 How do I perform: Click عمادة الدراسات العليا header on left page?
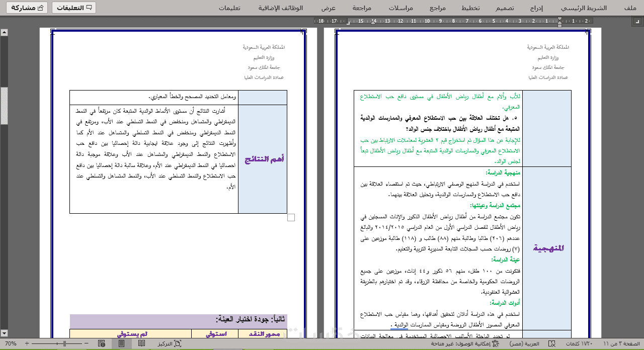pyautogui.click(x=264, y=77)
